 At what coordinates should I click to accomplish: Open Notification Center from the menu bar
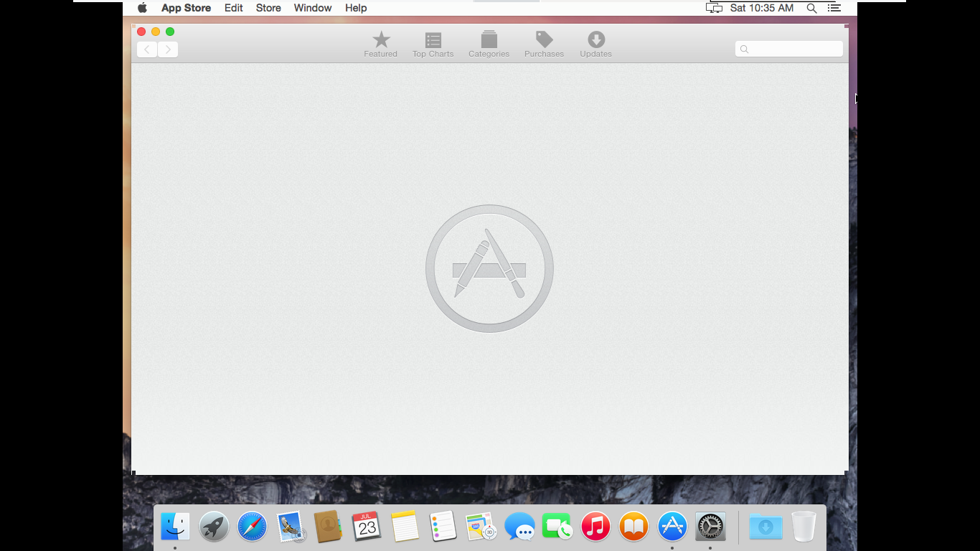click(834, 8)
